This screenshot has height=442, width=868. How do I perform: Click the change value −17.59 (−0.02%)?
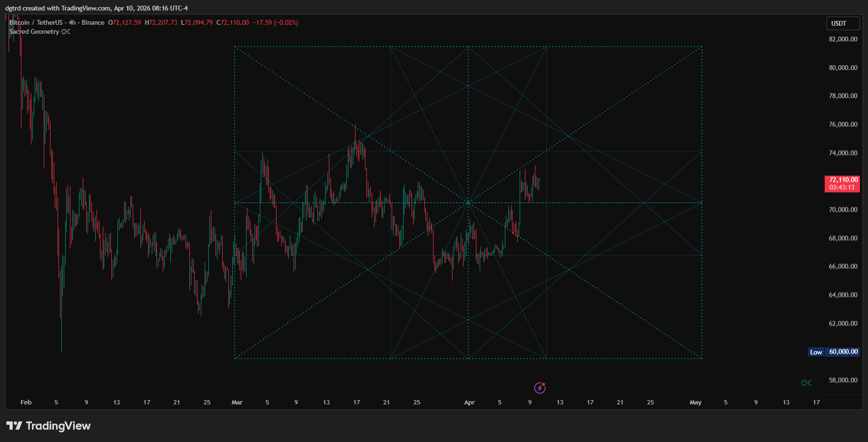tap(276, 22)
